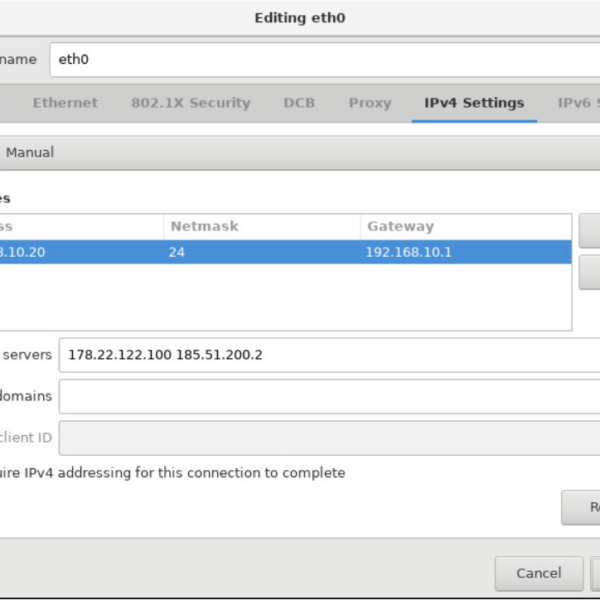Select the IPv4 Settings tab
The image size is (600, 600).
(x=474, y=103)
